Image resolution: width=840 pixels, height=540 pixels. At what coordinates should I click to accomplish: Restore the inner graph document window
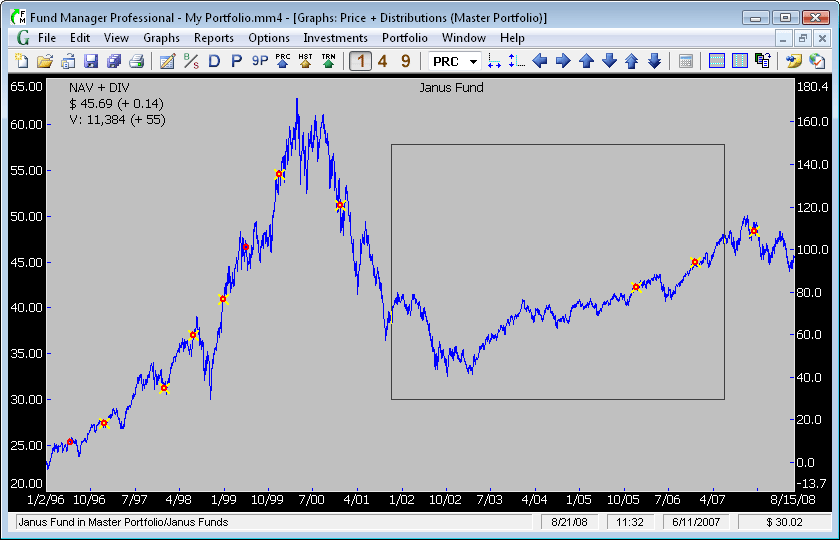coord(802,38)
